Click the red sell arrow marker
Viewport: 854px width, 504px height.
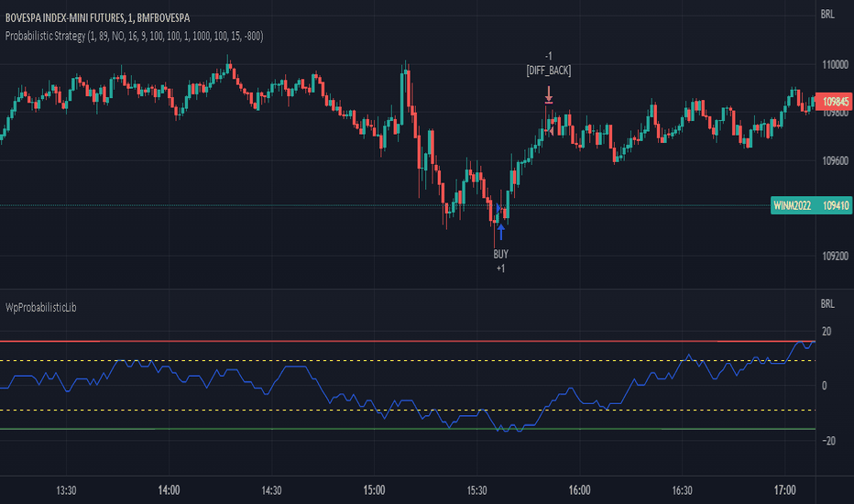549,93
